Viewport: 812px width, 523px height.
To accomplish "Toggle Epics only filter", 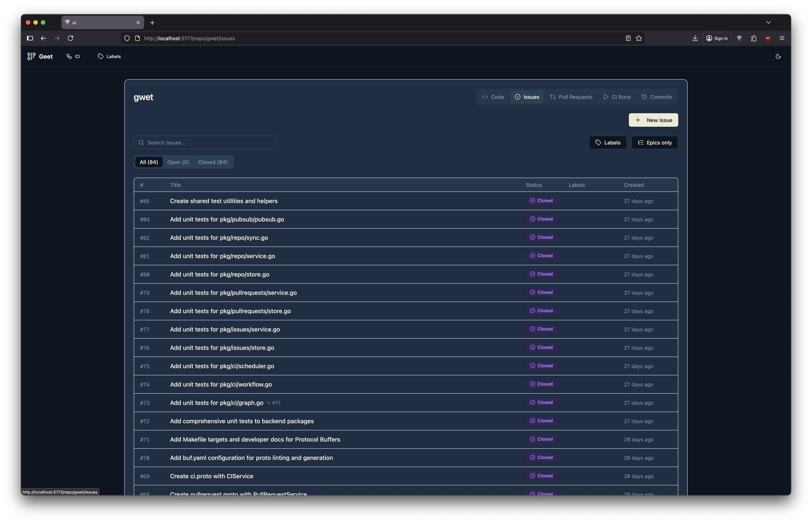I will [654, 143].
